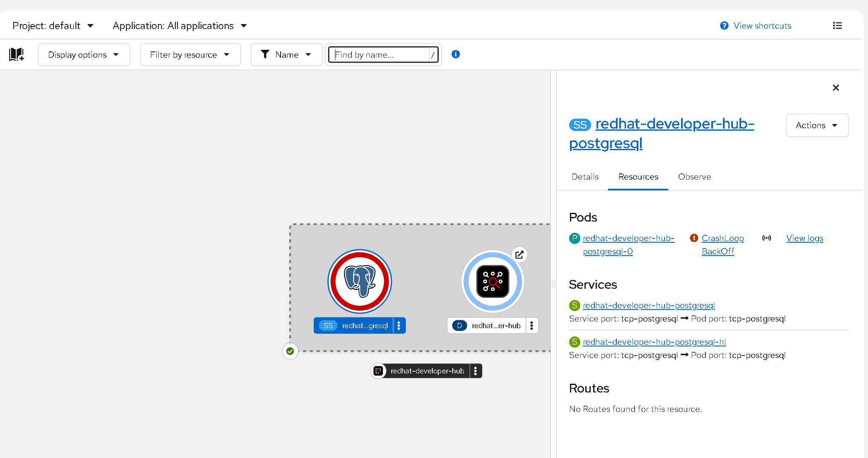Focus the Find by name input
Screen dimensions: 868x458
[x=381, y=55]
